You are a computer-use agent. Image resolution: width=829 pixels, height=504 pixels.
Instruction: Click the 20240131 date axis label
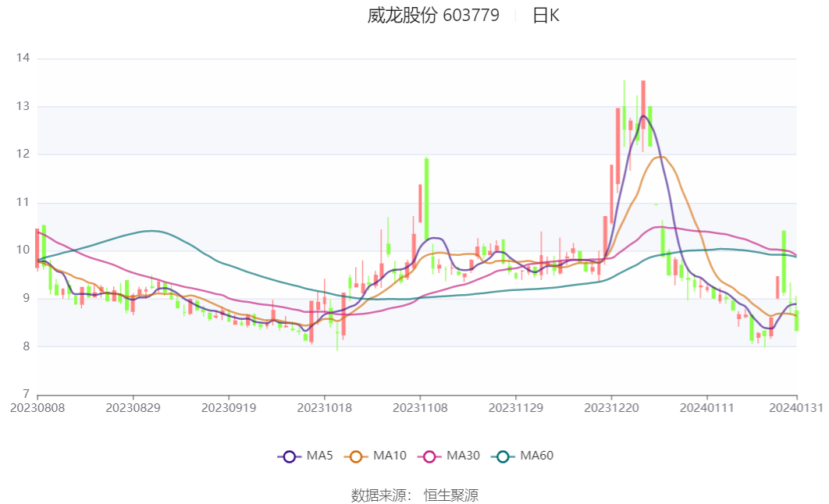[x=796, y=408]
